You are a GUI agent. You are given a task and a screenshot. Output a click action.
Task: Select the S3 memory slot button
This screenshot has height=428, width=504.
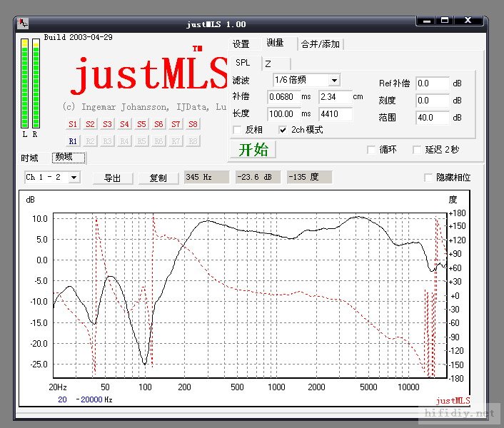(x=107, y=124)
